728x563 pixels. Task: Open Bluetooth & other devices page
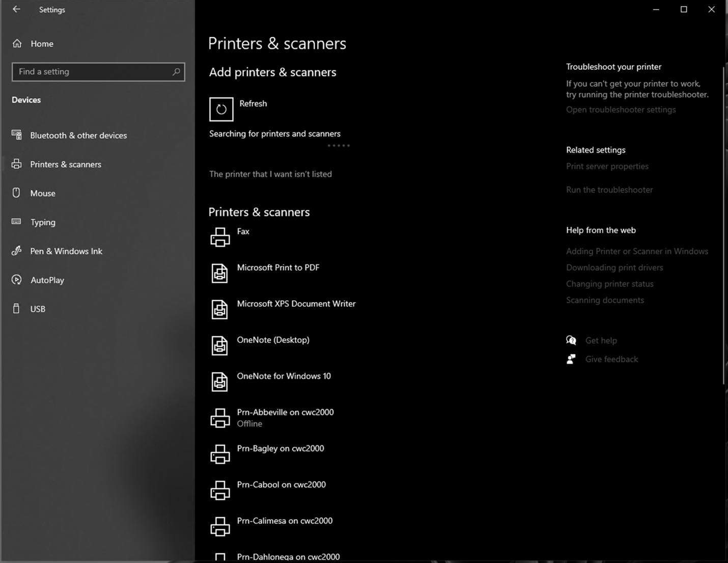tap(78, 136)
